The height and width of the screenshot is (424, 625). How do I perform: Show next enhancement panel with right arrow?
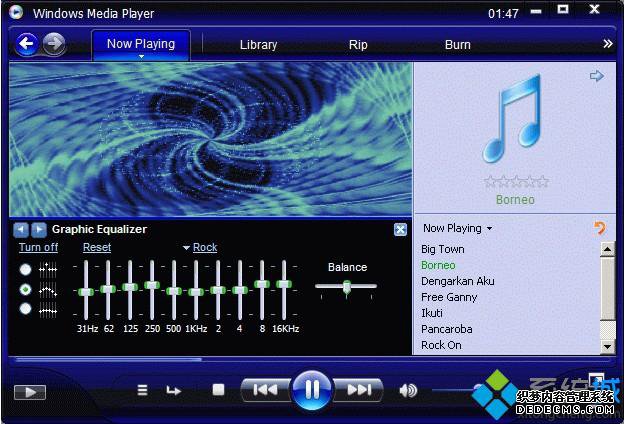click(x=39, y=230)
